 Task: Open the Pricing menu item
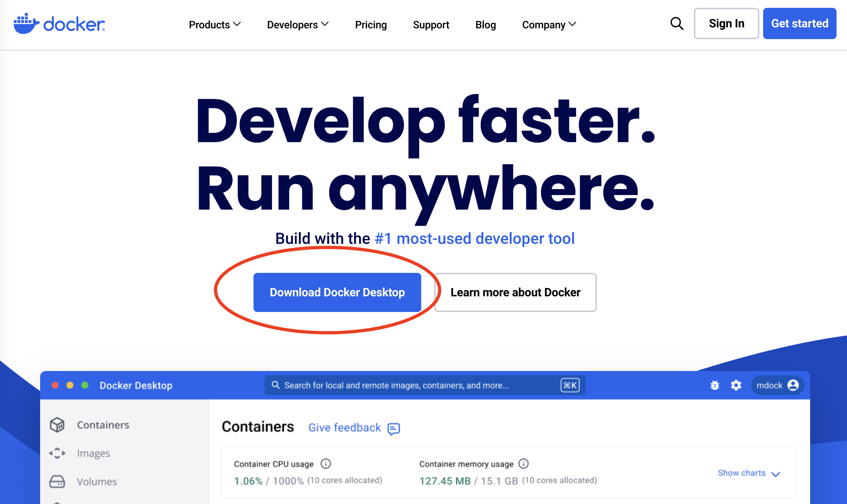(370, 24)
